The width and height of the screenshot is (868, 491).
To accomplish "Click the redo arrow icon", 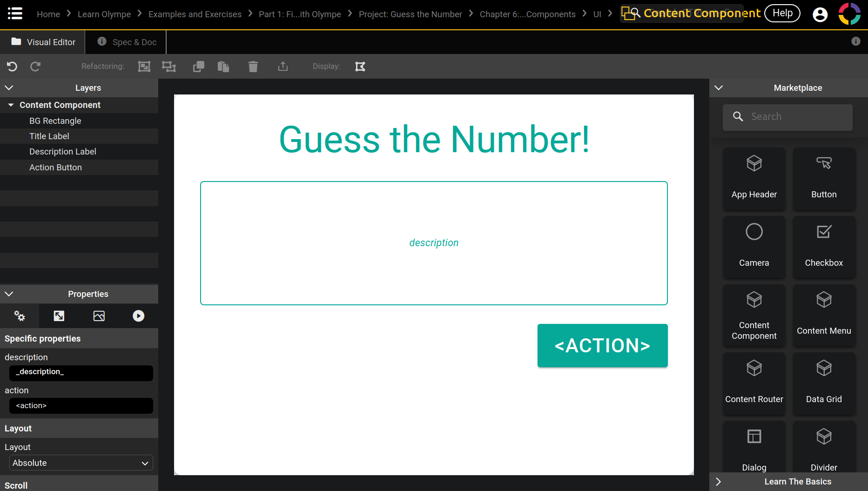I will tap(35, 67).
